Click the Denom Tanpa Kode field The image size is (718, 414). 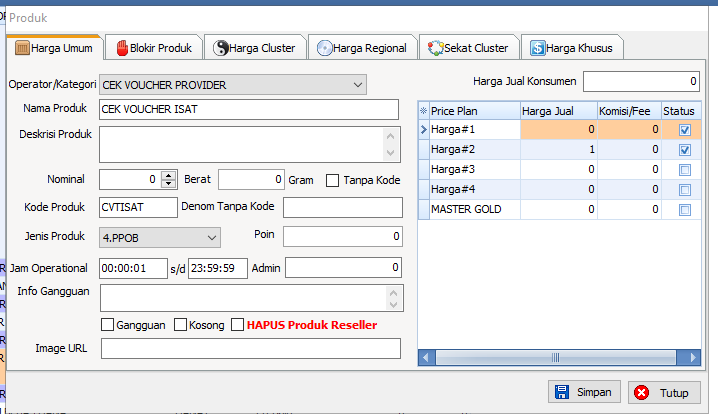pos(343,207)
